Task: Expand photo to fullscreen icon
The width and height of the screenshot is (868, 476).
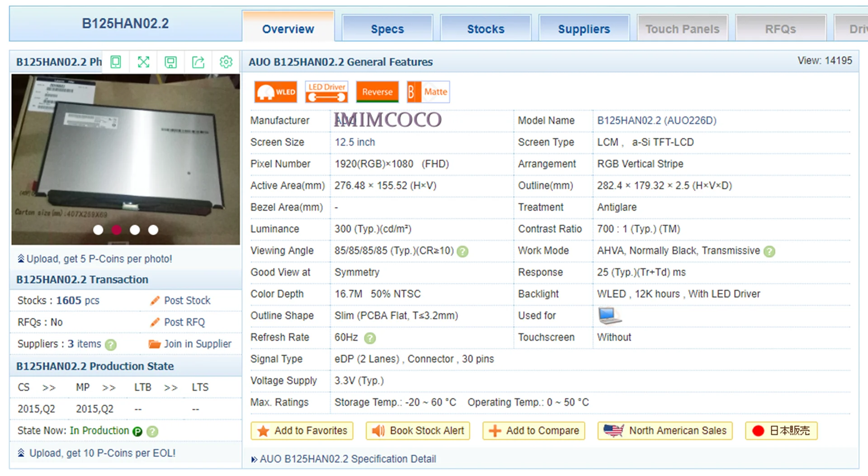Action: pos(143,62)
